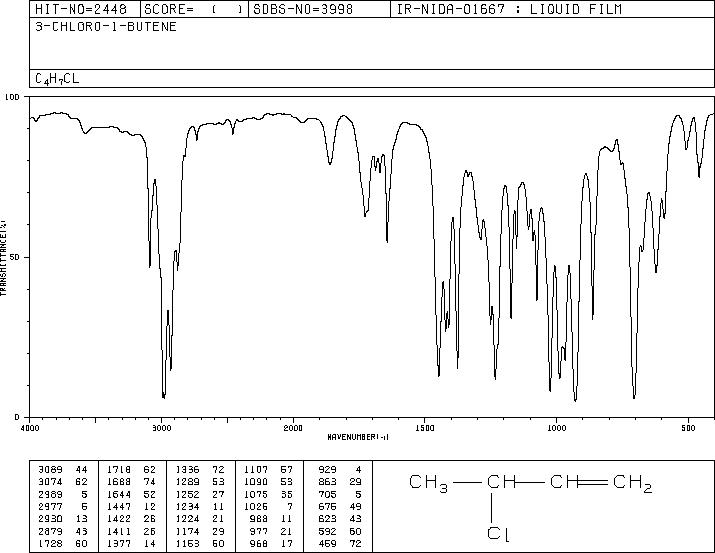715x553 pixels.
Task: Click the WAVENUMBER axis title
Action: [x=358, y=437]
